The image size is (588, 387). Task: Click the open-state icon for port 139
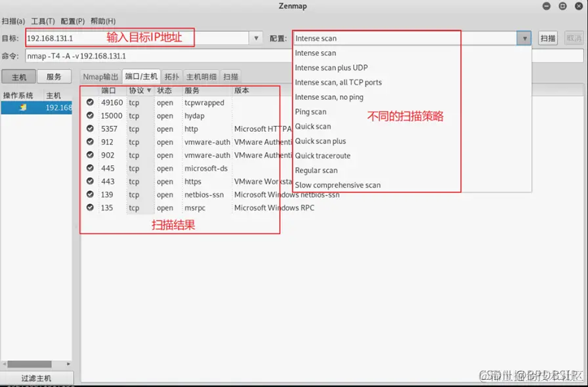pyautogui.click(x=90, y=194)
